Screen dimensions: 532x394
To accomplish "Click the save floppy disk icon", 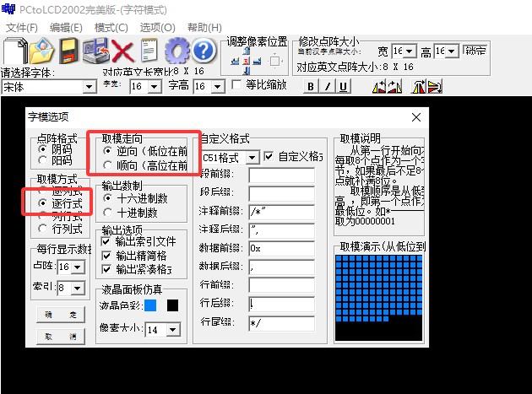I will point(68,51).
